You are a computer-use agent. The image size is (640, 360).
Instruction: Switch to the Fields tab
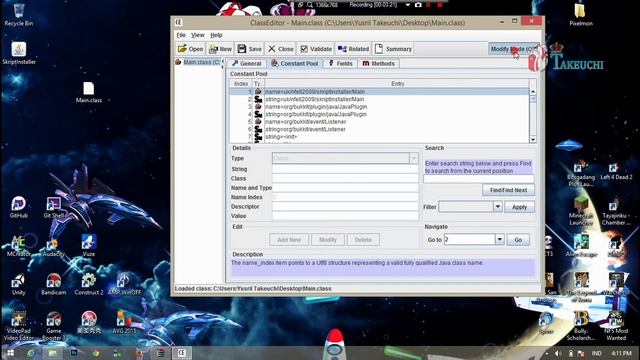coord(340,64)
